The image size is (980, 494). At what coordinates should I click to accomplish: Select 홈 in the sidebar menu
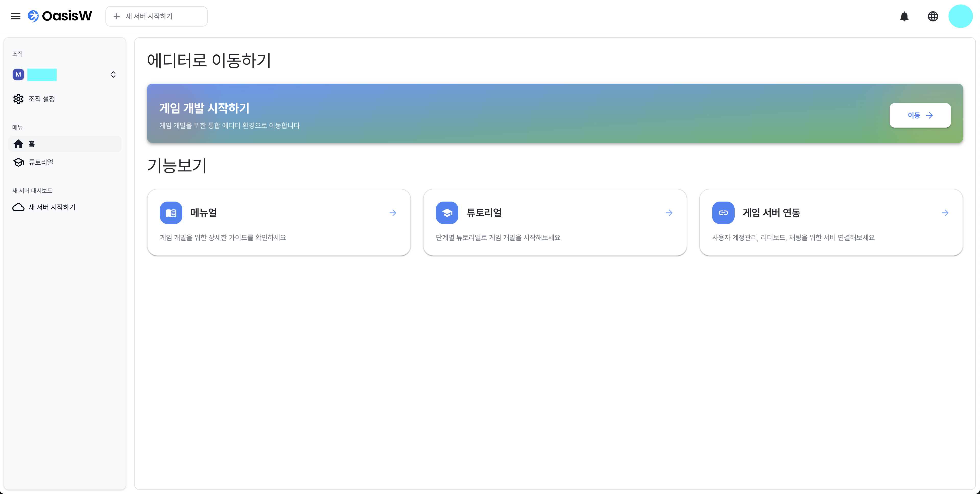(65, 144)
